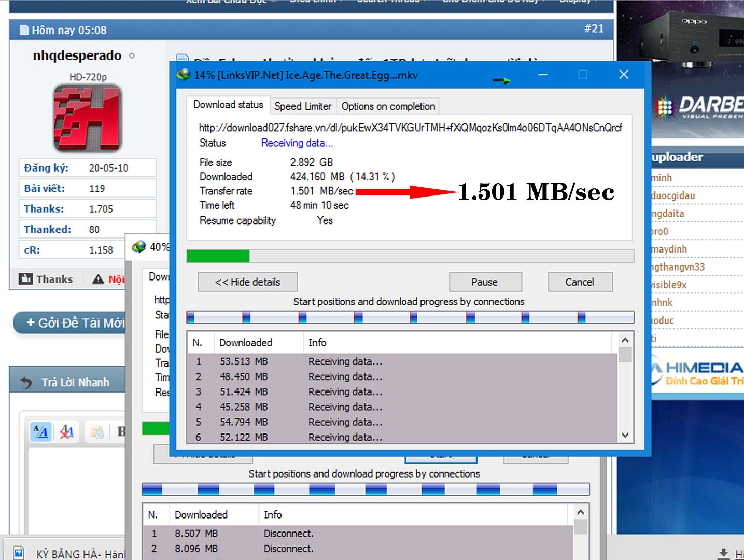Click the overall download progress bar

pos(410,256)
